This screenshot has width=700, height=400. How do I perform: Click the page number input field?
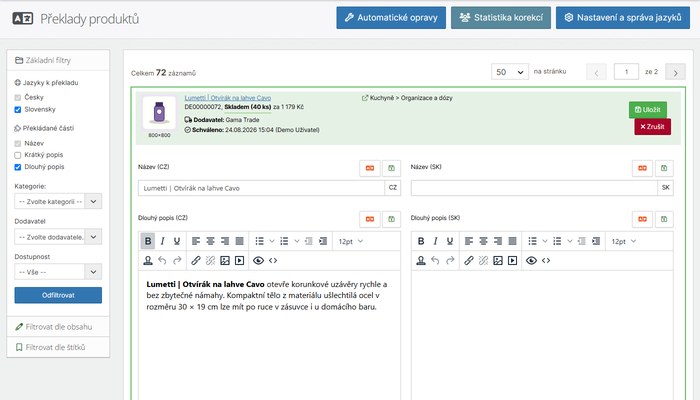click(626, 72)
